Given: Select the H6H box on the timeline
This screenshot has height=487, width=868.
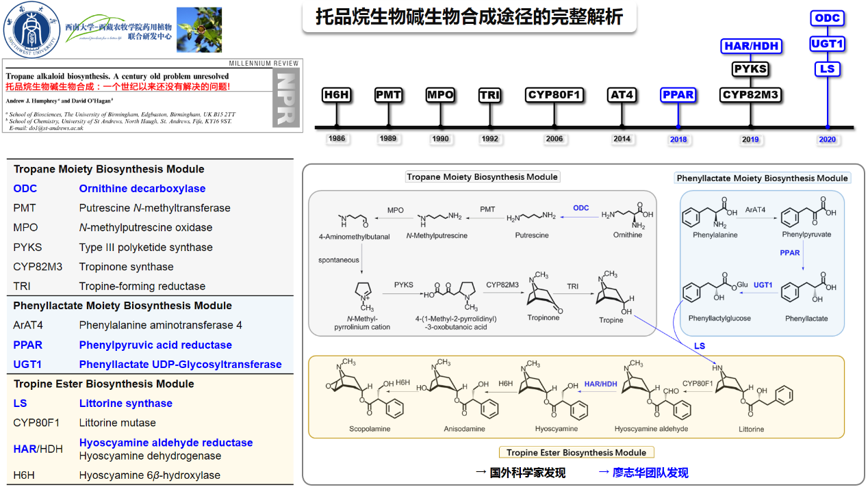Looking at the screenshot, I should click(337, 95).
